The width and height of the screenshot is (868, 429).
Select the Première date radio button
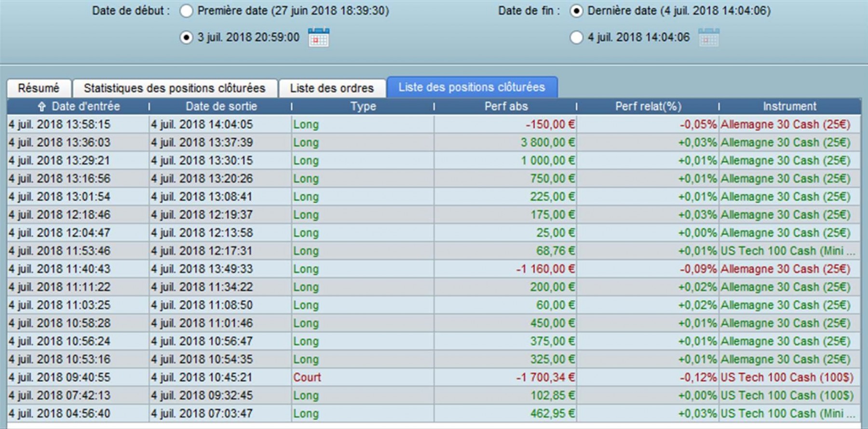pyautogui.click(x=186, y=11)
